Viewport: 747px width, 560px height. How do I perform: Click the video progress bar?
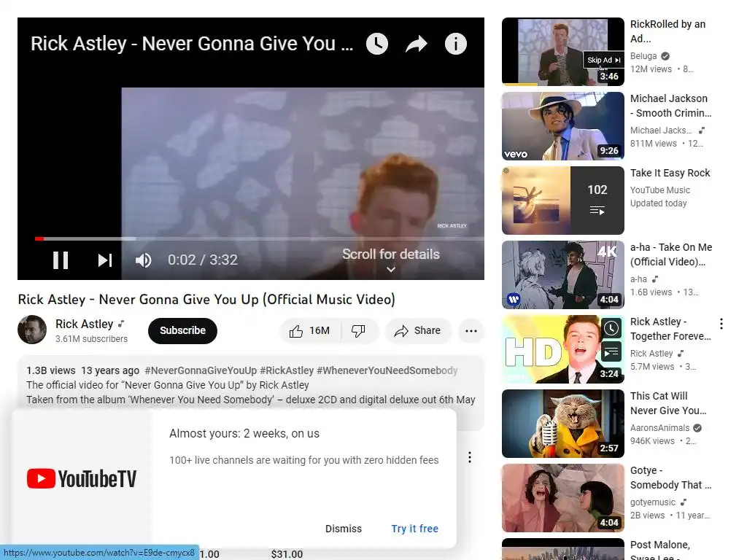click(260, 238)
